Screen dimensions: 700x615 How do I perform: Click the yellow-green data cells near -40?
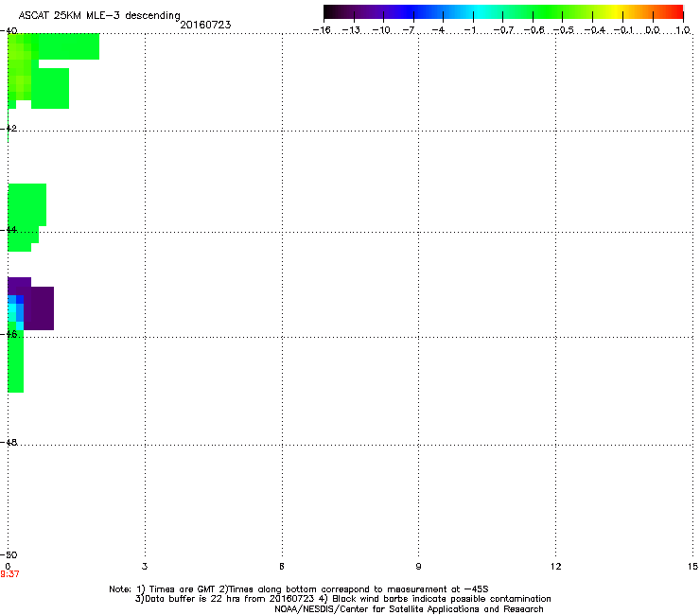click(20, 67)
